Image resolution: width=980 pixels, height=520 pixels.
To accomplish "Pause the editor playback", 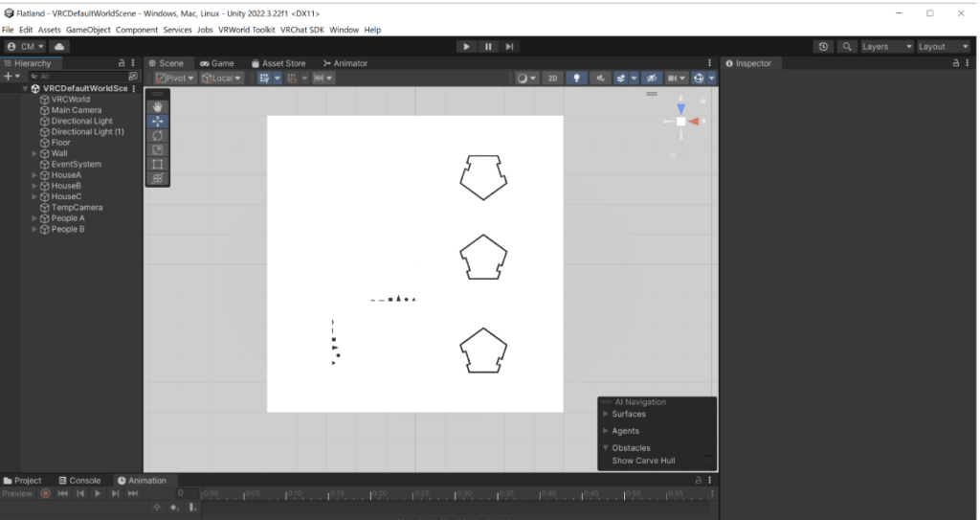I will 488,46.
